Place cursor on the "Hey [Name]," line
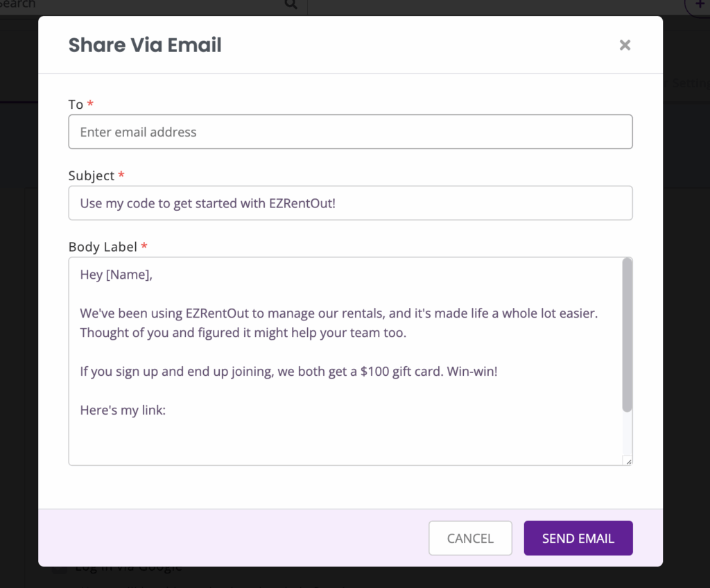Screen dimensions: 710x588 [x=116, y=275]
